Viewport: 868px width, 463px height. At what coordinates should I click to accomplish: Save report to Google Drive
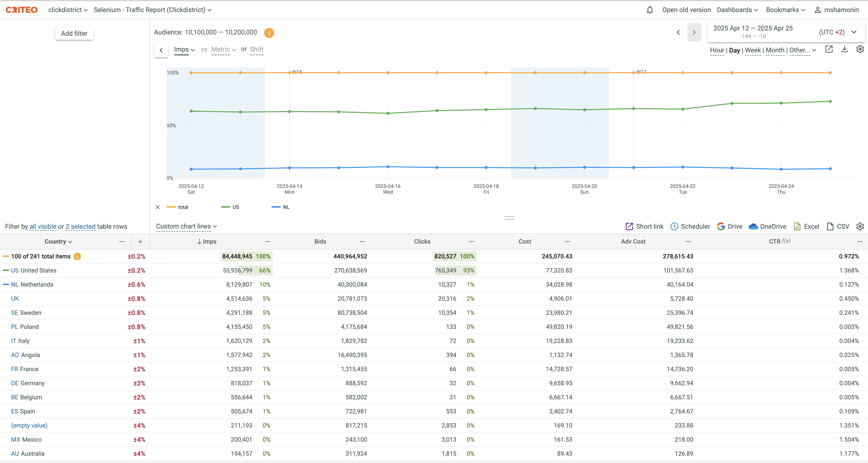coord(730,226)
